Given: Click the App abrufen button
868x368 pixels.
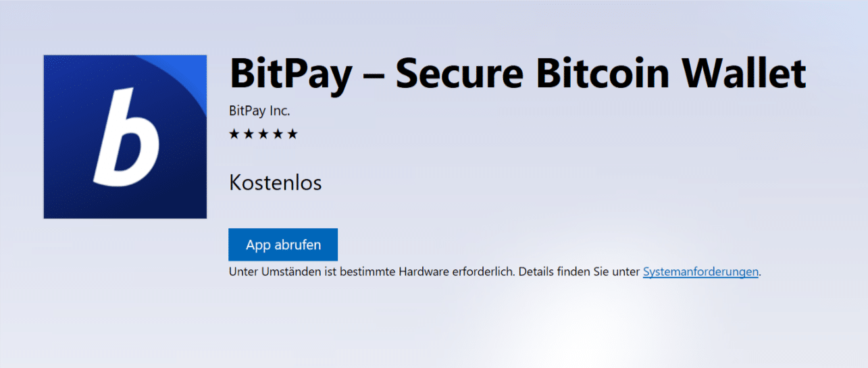Looking at the screenshot, I should [x=283, y=244].
